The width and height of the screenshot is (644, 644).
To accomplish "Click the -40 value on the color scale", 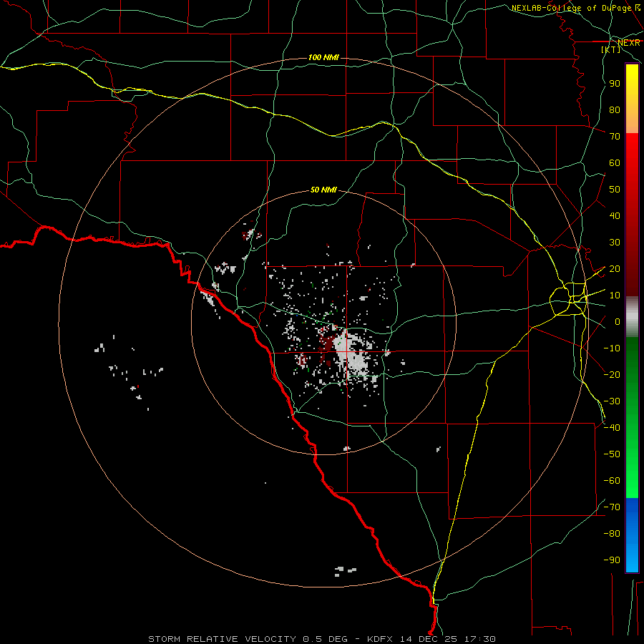I will (x=612, y=428).
